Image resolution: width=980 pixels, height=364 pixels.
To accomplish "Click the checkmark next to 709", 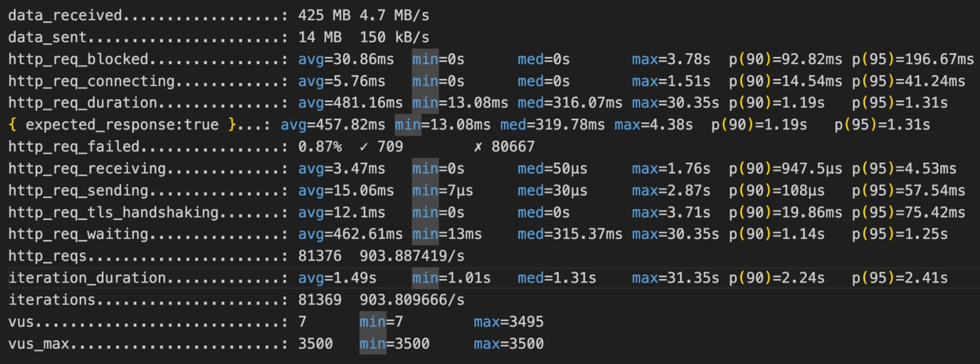I will [363, 146].
